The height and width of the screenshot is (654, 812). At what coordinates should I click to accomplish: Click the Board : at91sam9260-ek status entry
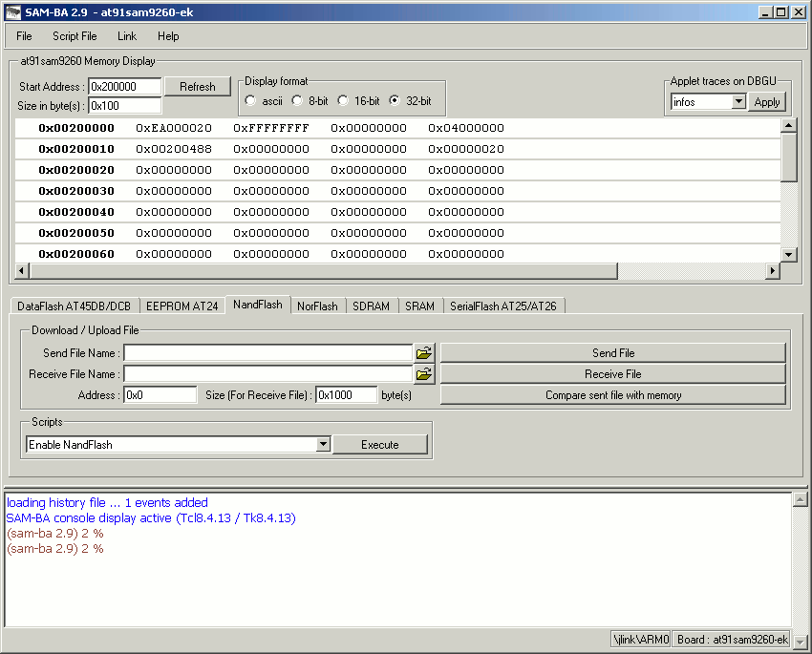coord(733,640)
